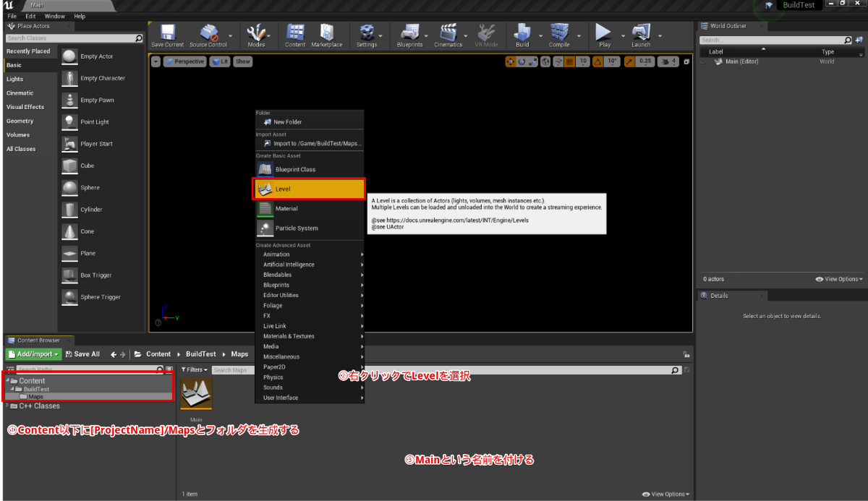Screen dimensions: 868x501
Task: Select the scale gizmo tool in the viewport
Action: point(533,61)
